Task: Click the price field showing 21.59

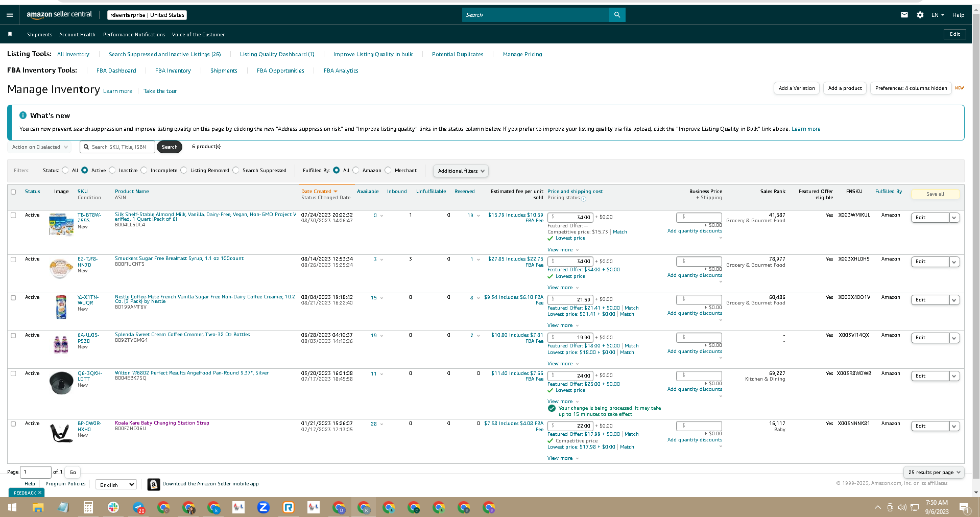Action: (570, 300)
